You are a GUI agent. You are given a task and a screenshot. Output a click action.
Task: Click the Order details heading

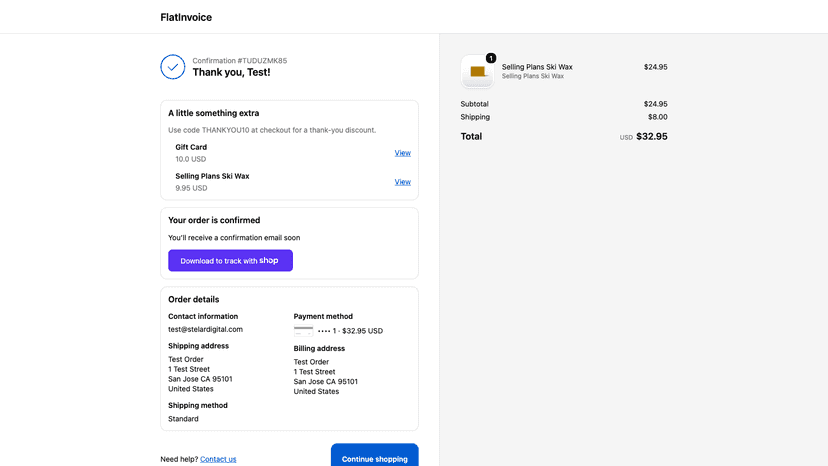point(193,300)
